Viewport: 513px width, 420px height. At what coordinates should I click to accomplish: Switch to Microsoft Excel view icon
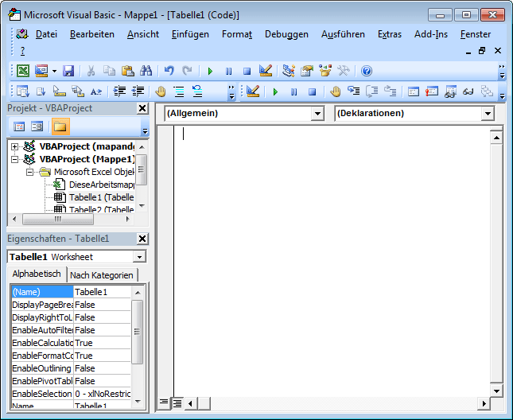[x=23, y=71]
